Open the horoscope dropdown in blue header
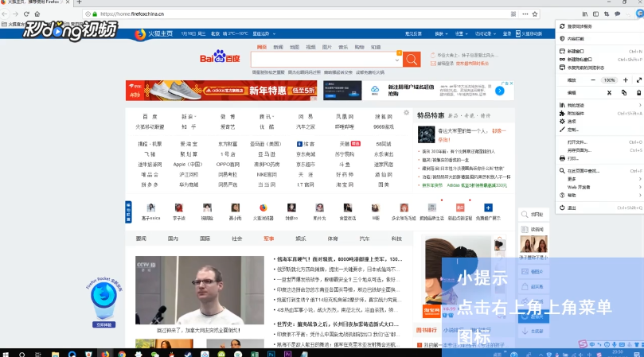644x357 pixels. pos(263,34)
